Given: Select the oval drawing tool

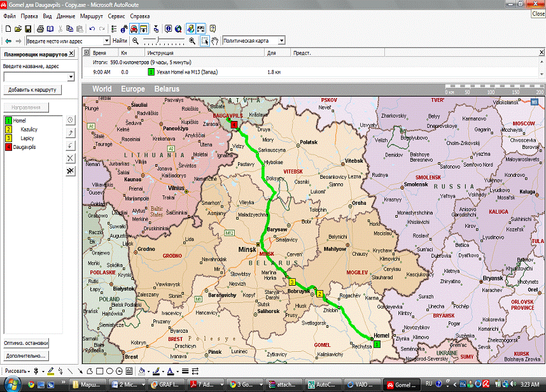Looking at the screenshot, I should (x=110, y=371).
